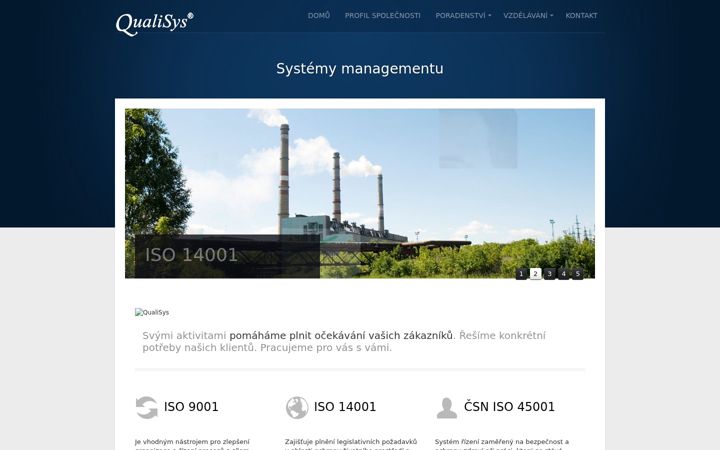720x450 pixels.
Task: Click the Systémy managementu page title
Action: (x=360, y=68)
